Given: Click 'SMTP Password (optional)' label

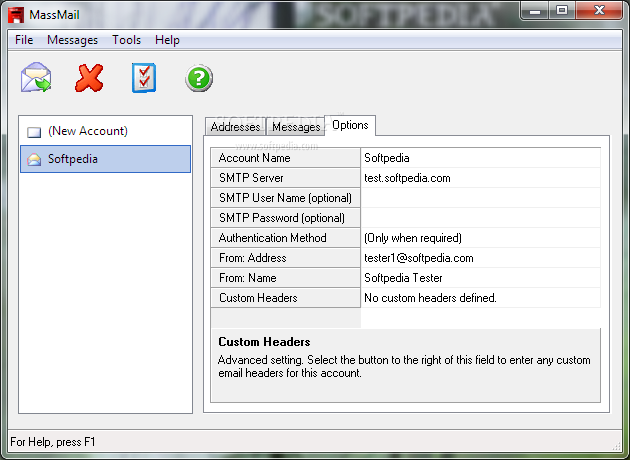Looking at the screenshot, I should (x=285, y=218).
